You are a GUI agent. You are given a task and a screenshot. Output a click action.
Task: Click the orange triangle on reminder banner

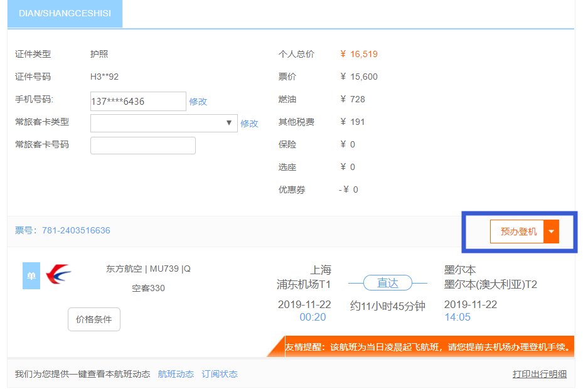(275, 347)
